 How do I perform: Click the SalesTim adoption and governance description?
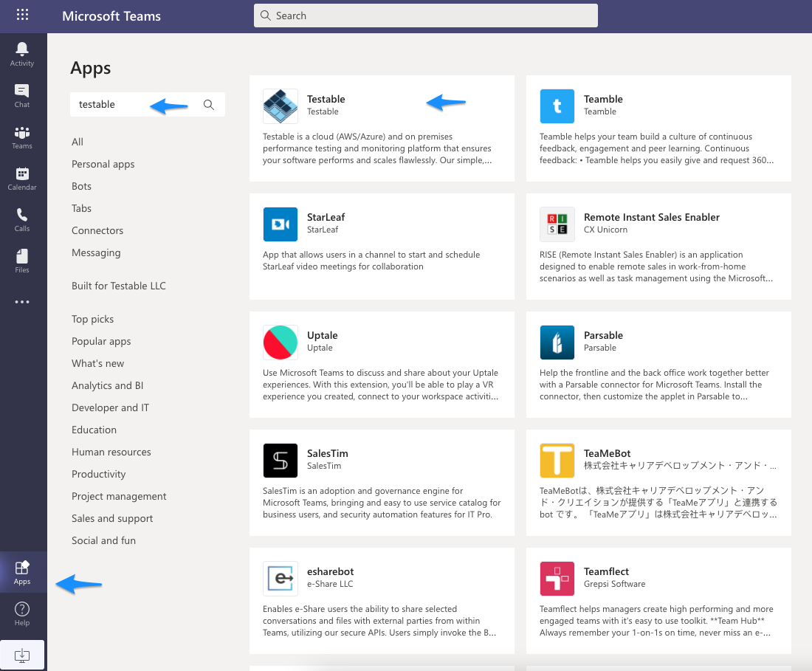382,503
